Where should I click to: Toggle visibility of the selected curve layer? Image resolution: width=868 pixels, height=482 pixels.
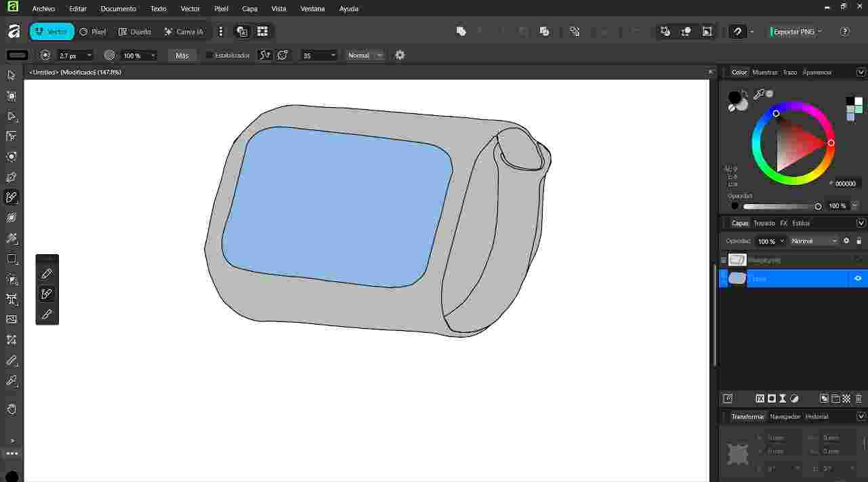[858, 279]
